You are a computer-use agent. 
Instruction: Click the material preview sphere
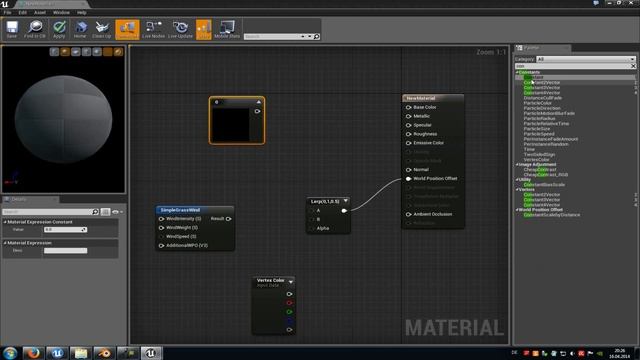[63, 119]
